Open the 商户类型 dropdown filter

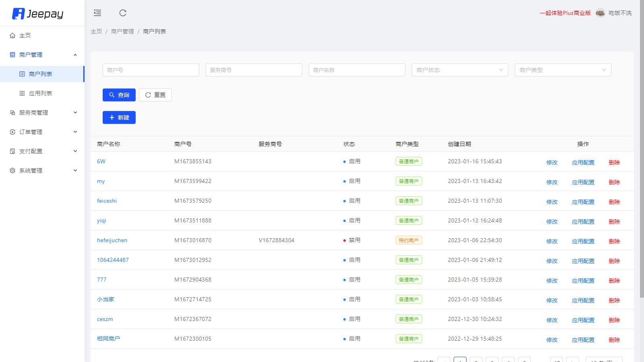pyautogui.click(x=563, y=70)
